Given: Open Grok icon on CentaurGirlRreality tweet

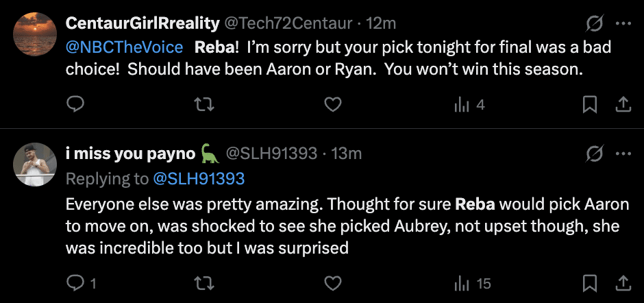Looking at the screenshot, I should click(x=594, y=24).
